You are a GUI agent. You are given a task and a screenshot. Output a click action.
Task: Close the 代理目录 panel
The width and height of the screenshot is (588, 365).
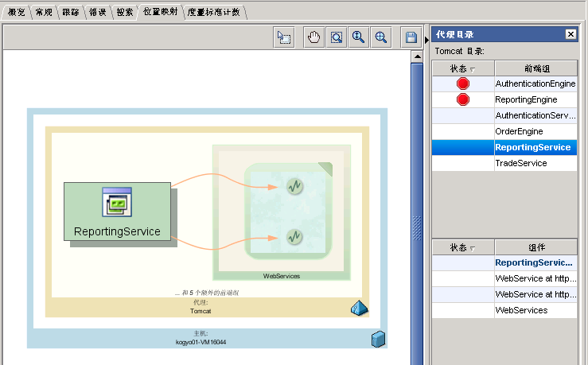tap(570, 34)
